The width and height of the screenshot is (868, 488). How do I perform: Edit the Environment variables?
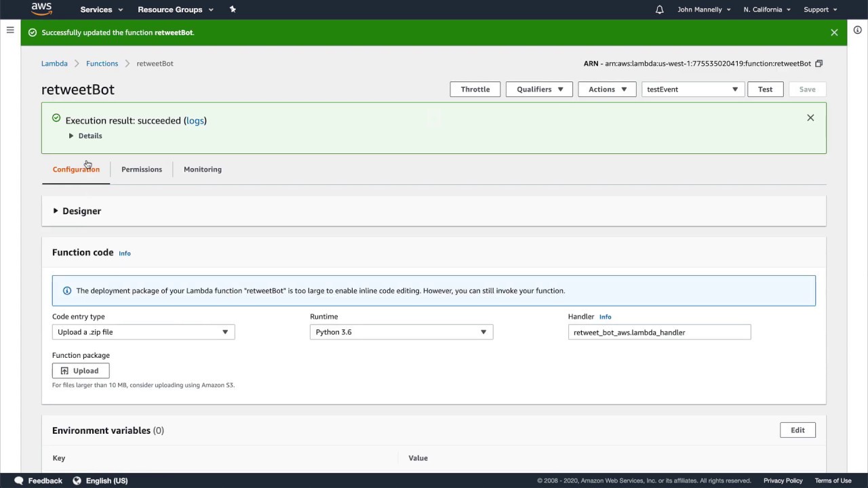coord(797,430)
